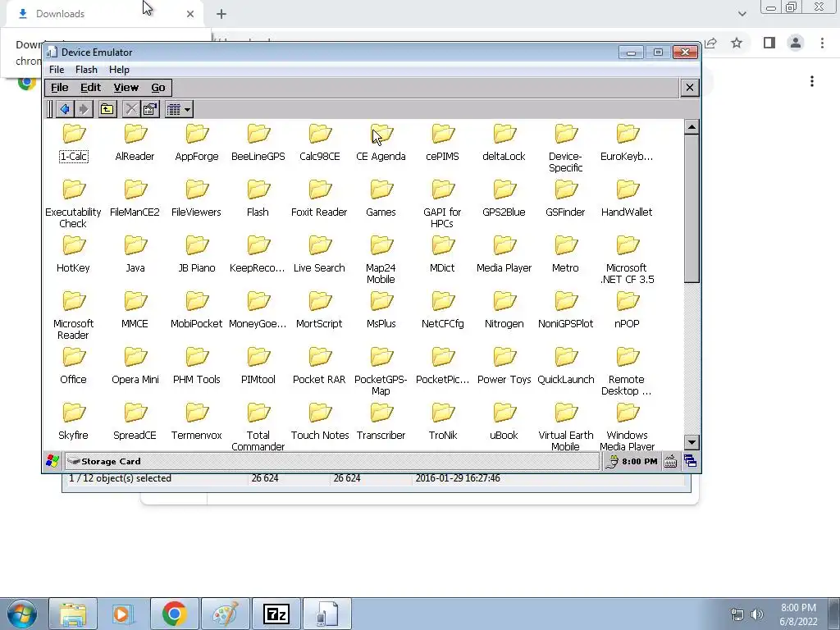Click the forward navigation arrow

click(x=84, y=109)
